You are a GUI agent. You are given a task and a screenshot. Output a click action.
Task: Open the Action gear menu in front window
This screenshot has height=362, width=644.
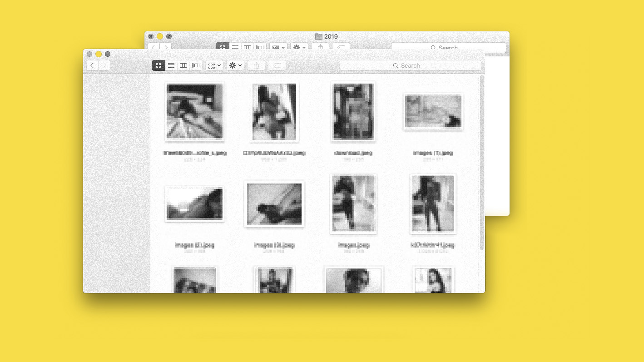(235, 65)
